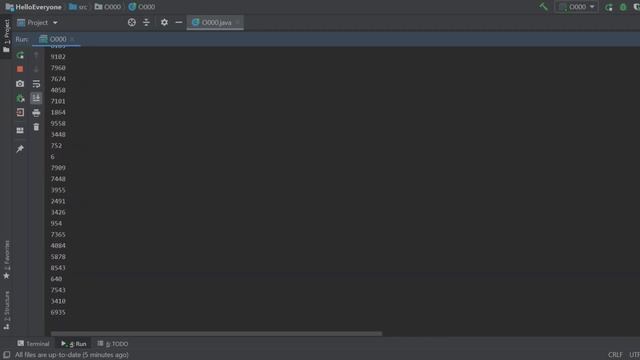Open the Favorites side panel
Screen dimensions: 640x360
coord(6,260)
